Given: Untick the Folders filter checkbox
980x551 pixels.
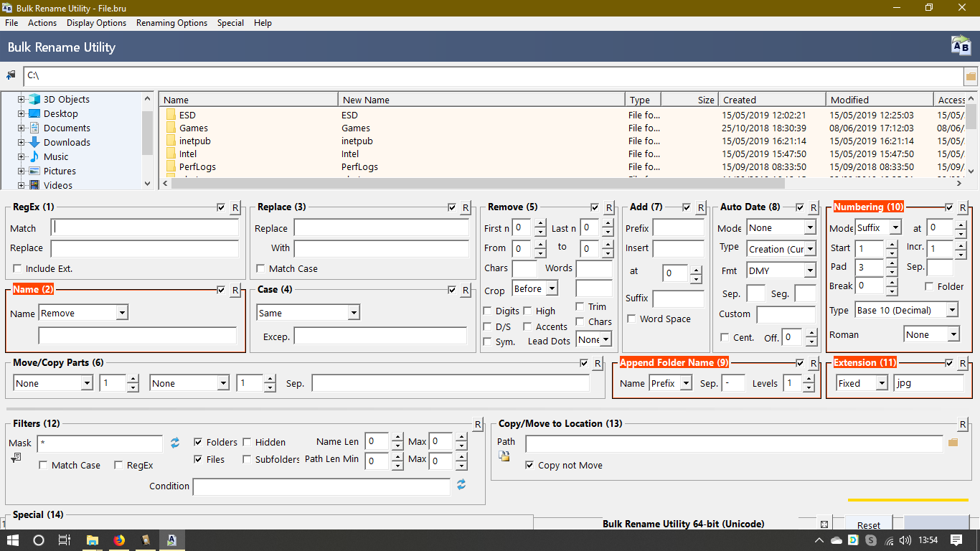Looking at the screenshot, I should 198,443.
